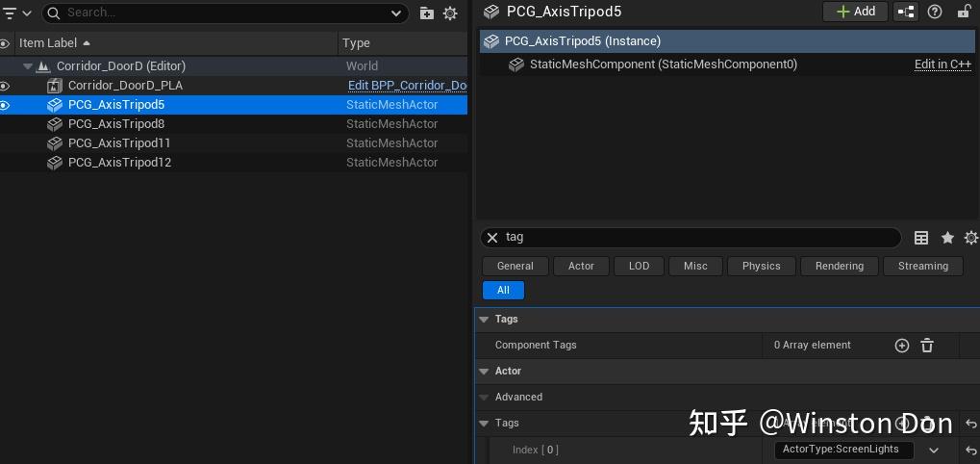Viewport: 980px width, 464px height.
Task: Open property matrix table icon
Action: [x=921, y=238]
